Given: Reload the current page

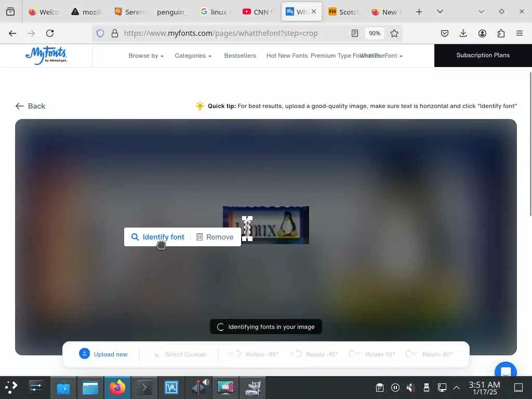Looking at the screenshot, I should tap(50, 33).
